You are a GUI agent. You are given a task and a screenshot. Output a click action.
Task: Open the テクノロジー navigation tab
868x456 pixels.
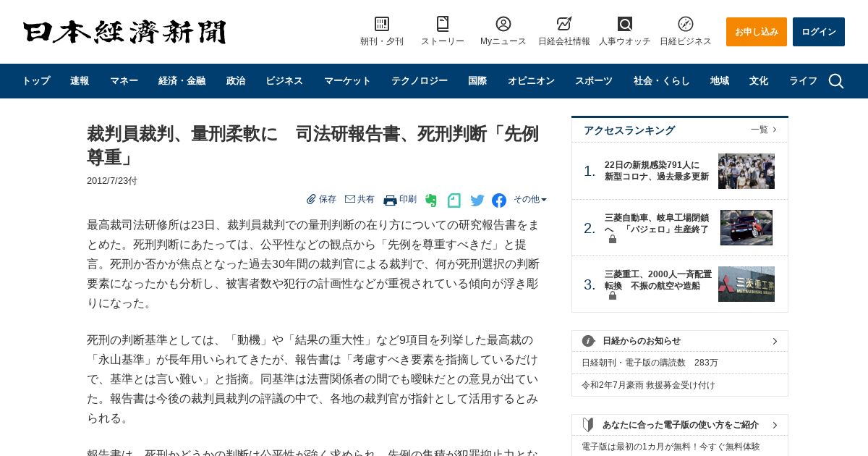(420, 81)
